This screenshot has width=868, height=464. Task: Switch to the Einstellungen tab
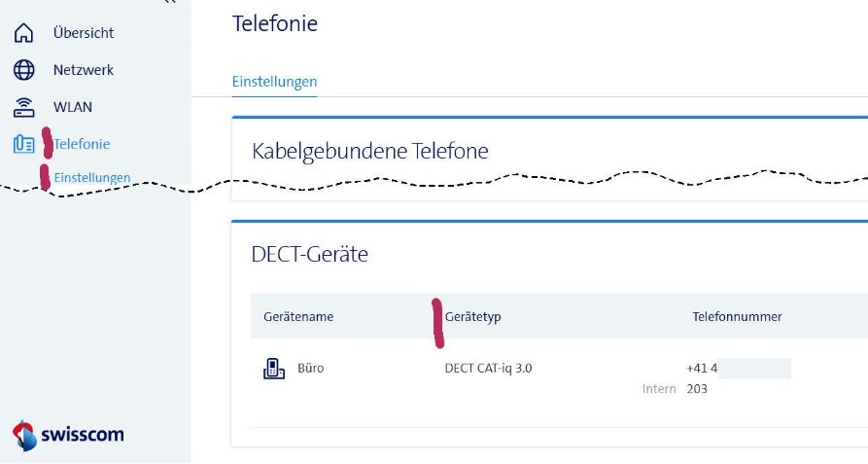tap(274, 82)
